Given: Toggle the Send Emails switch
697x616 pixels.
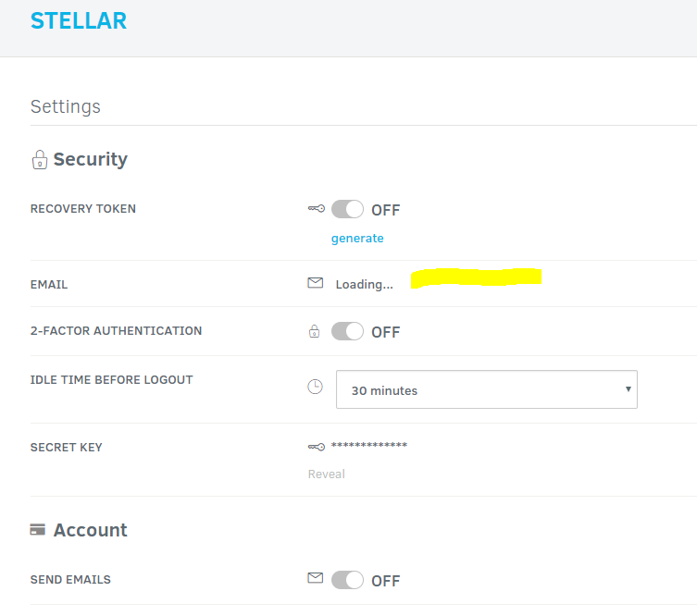Looking at the screenshot, I should click(x=348, y=580).
